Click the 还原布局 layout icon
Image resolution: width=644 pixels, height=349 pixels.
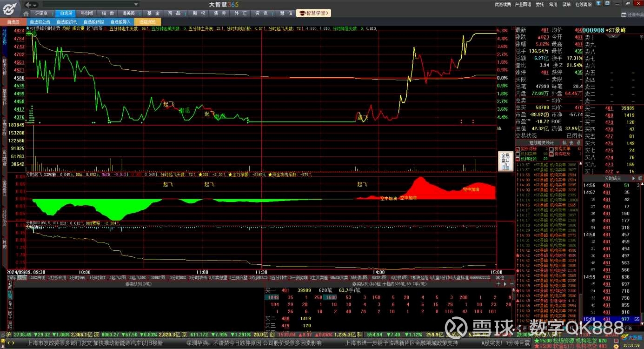[623, 14]
